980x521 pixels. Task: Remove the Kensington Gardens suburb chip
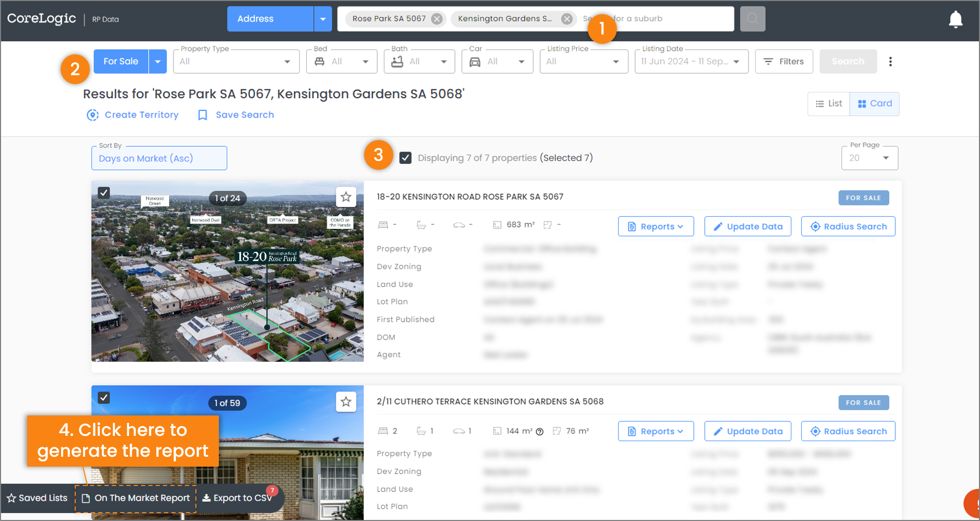click(567, 19)
